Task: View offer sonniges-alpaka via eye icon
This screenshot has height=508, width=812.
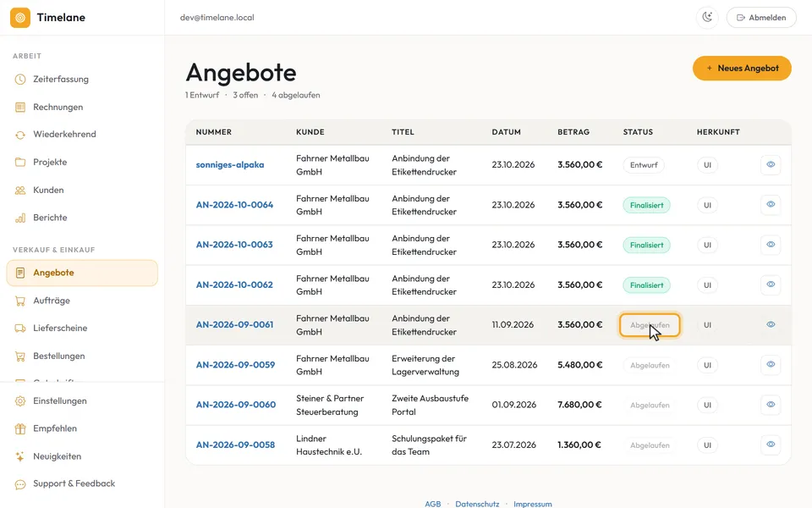Action: pos(771,165)
